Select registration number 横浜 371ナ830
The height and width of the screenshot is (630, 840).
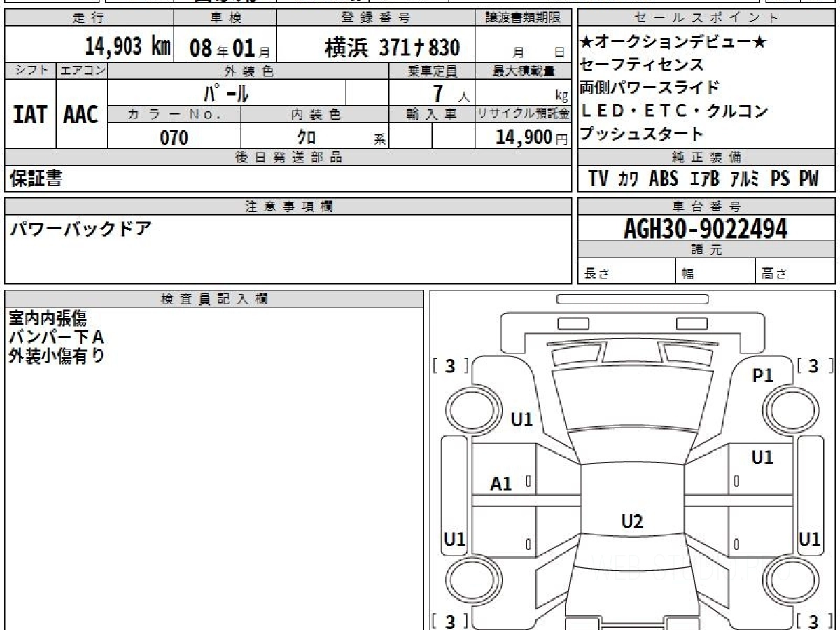coord(393,47)
